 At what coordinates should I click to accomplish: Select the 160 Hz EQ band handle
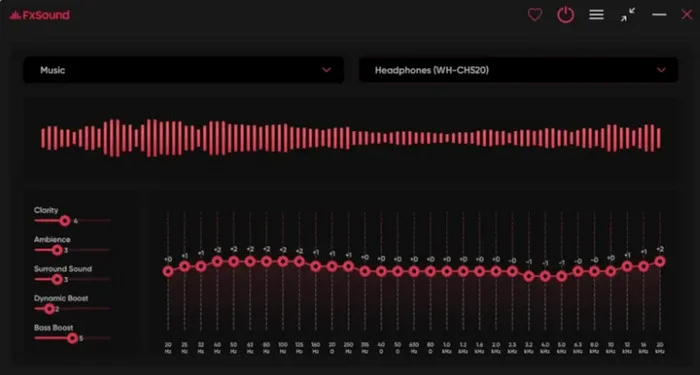point(316,267)
